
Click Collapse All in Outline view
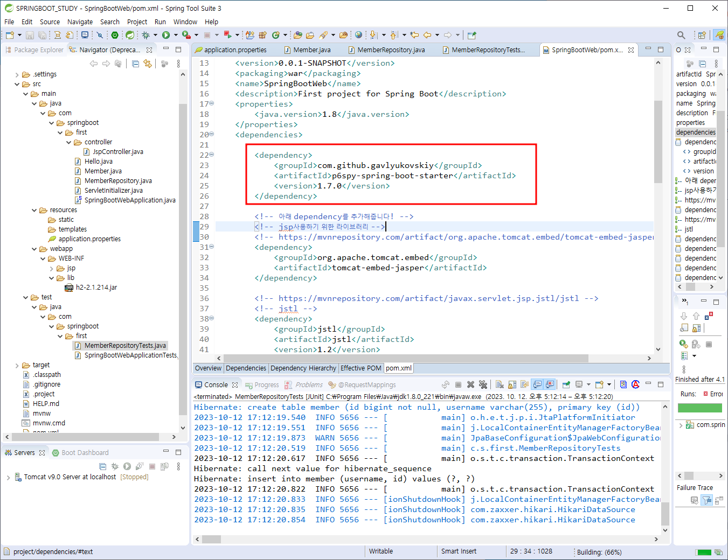click(x=702, y=64)
